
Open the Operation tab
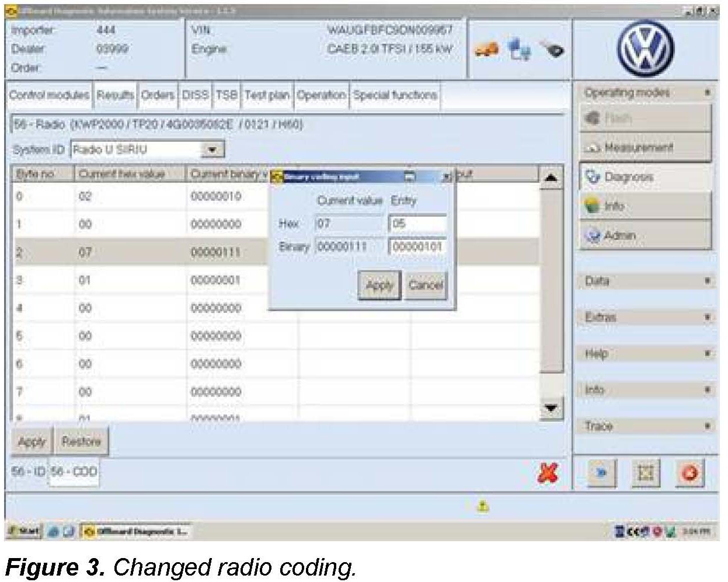[321, 95]
